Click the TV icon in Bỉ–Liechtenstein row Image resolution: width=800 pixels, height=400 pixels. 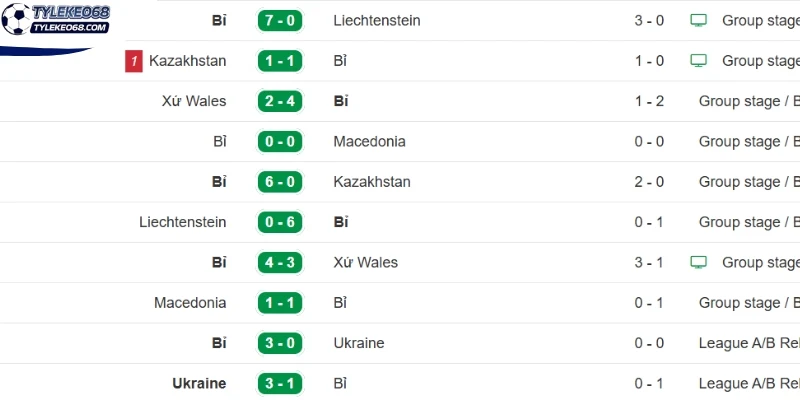(x=698, y=20)
